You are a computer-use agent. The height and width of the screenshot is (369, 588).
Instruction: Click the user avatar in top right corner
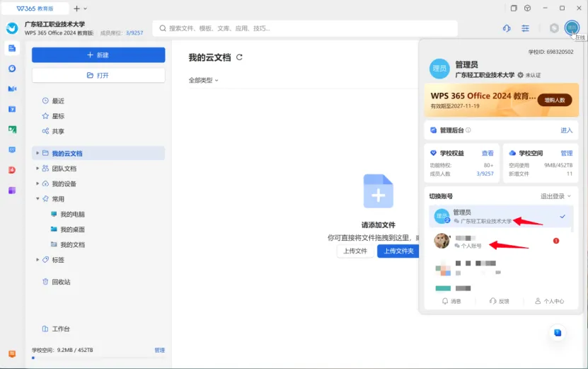[x=572, y=28]
